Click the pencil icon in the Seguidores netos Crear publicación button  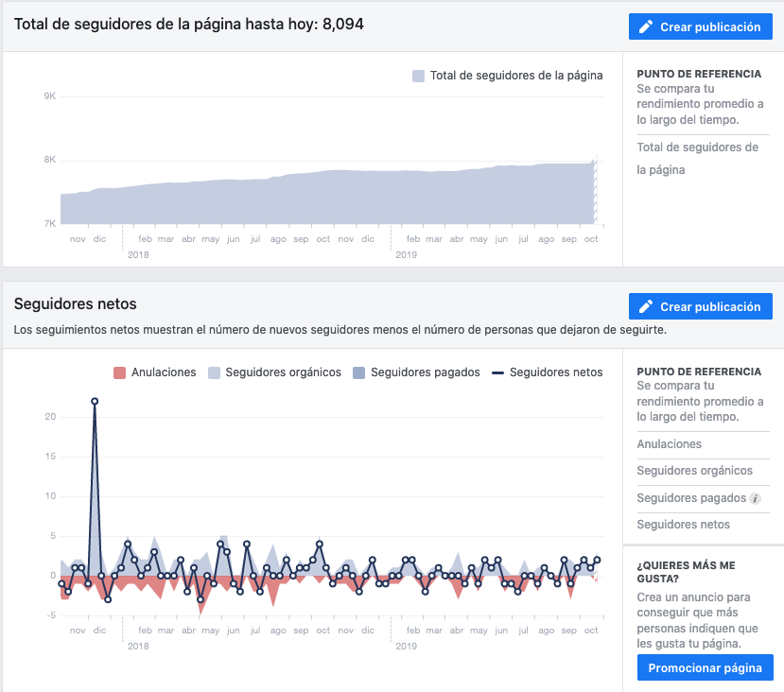(x=647, y=307)
